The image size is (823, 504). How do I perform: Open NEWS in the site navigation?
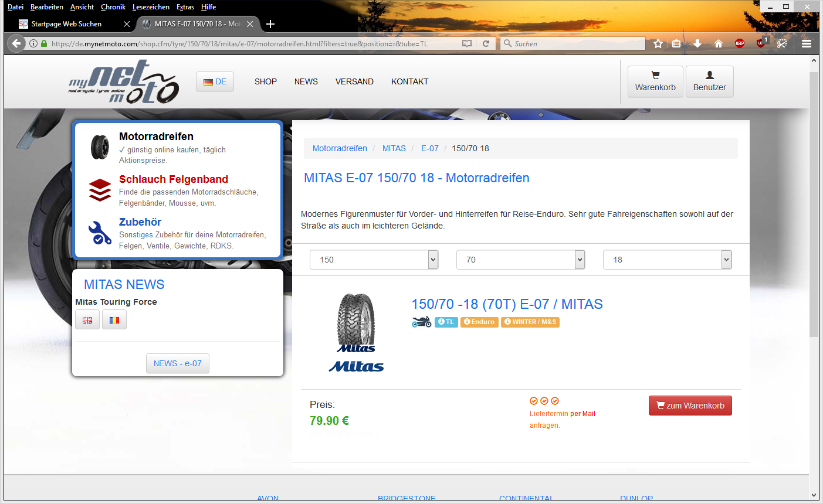(x=306, y=81)
